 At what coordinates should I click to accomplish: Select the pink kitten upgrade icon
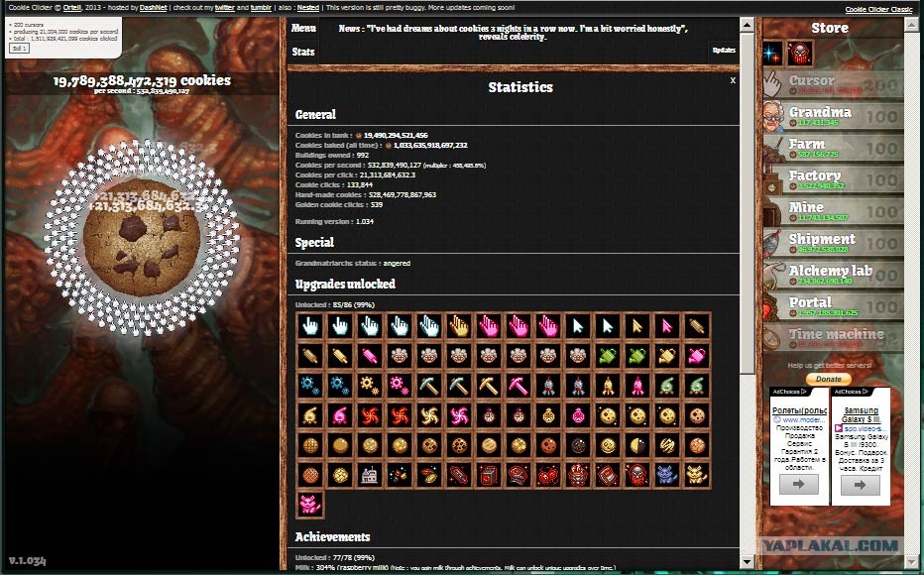pos(310,505)
